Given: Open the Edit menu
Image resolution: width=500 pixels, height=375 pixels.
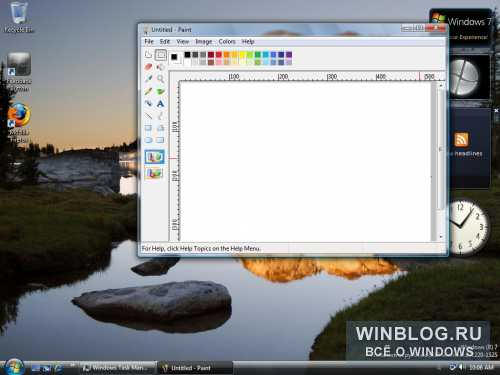Looking at the screenshot, I should tap(165, 41).
